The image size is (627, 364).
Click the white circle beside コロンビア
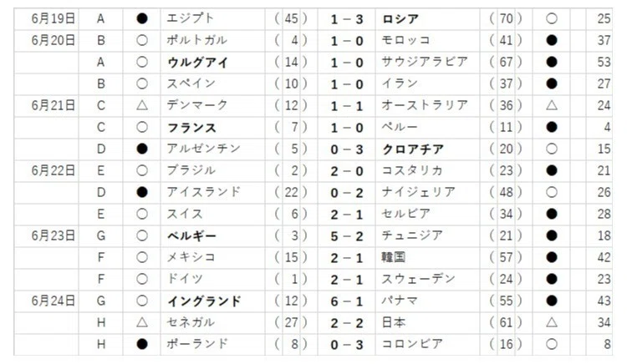click(552, 344)
